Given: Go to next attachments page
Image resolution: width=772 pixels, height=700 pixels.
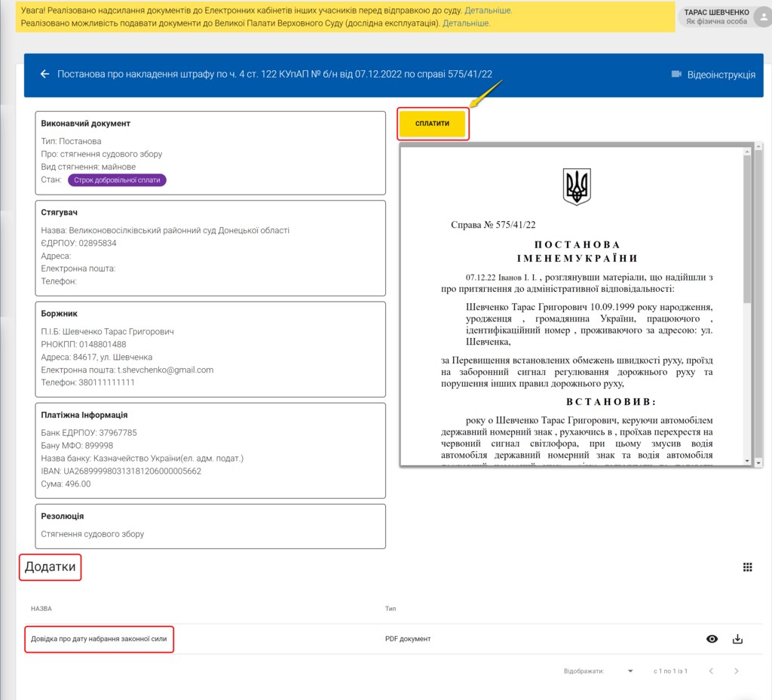Looking at the screenshot, I should point(737,671).
